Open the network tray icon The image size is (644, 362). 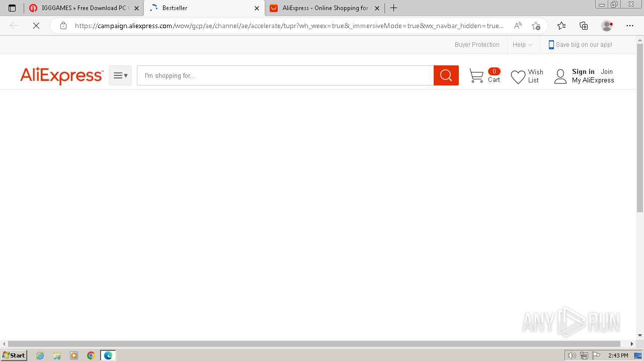point(584,355)
